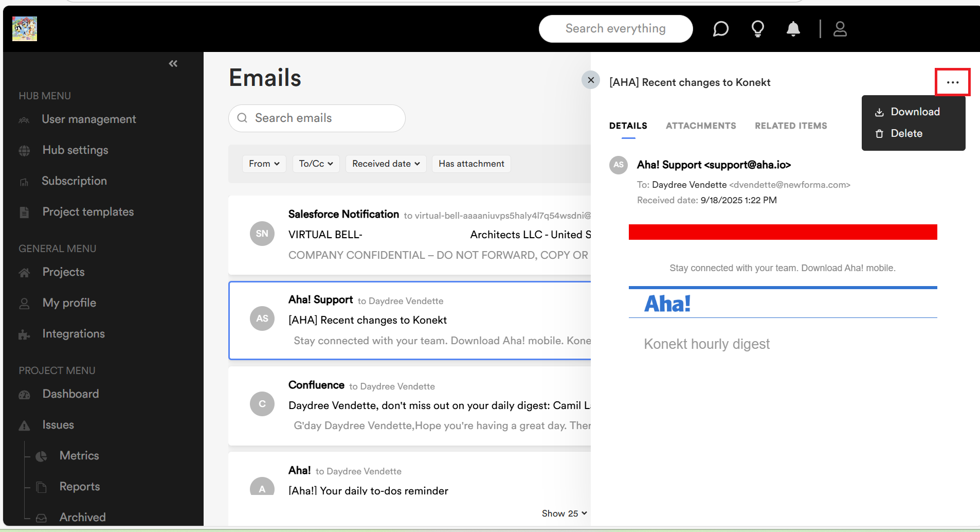Click the Hub settings globe icon
Screen dimensions: 980x532
(24, 150)
